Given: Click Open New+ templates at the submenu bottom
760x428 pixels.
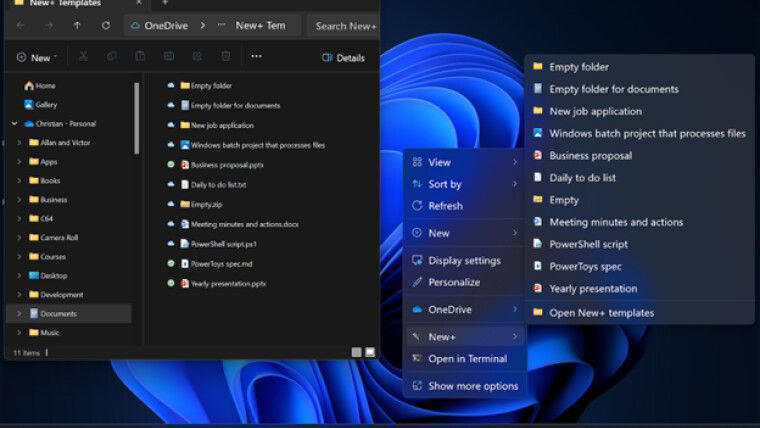Looking at the screenshot, I should tap(601, 312).
